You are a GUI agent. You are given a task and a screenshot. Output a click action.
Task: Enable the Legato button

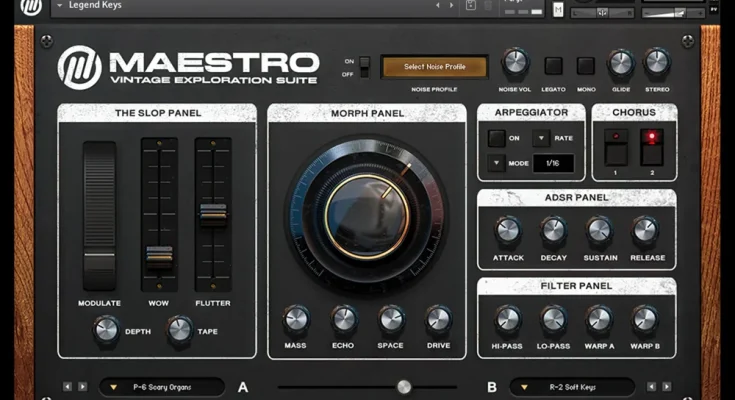[553, 66]
